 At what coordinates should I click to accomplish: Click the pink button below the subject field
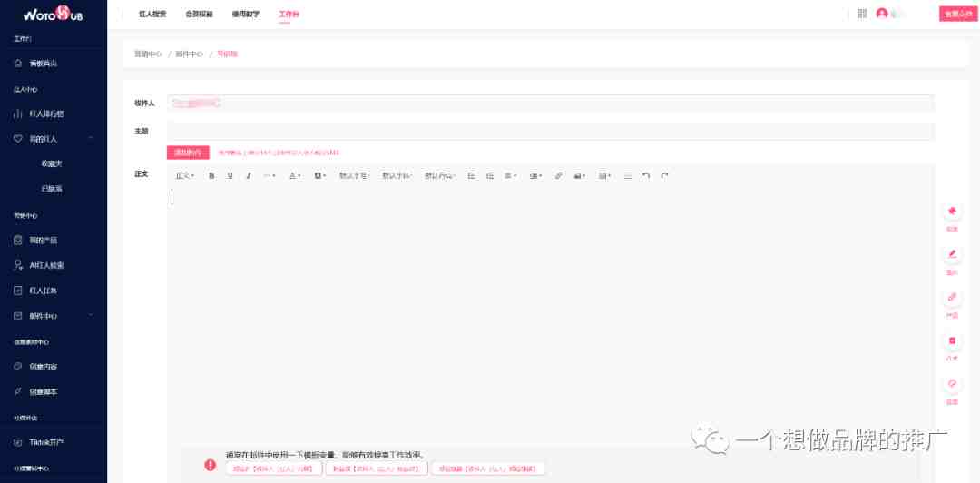pos(188,152)
